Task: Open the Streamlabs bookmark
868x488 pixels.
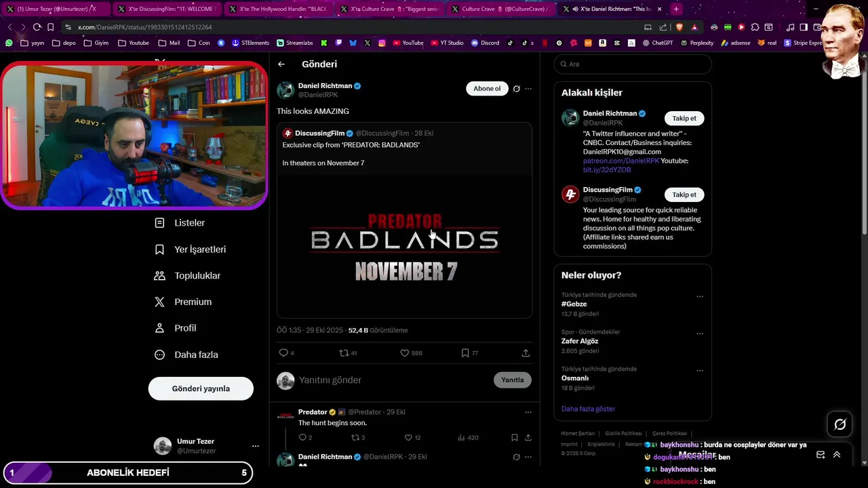Action: (x=295, y=43)
